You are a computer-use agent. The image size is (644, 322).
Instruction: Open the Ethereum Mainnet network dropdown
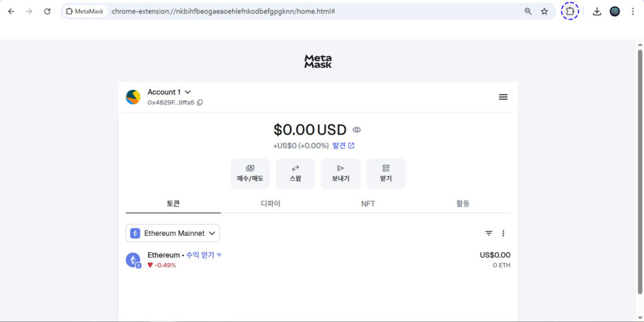click(x=173, y=233)
